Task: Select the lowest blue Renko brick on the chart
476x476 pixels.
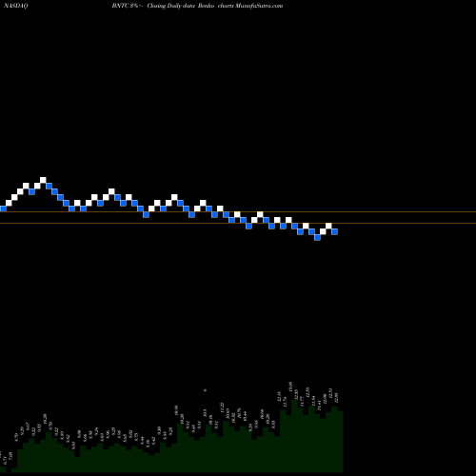Action: [x=317, y=237]
